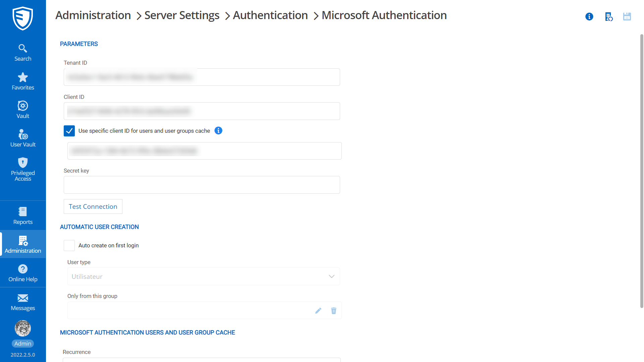Uncheck specific client ID for user groups cache

coord(69,131)
